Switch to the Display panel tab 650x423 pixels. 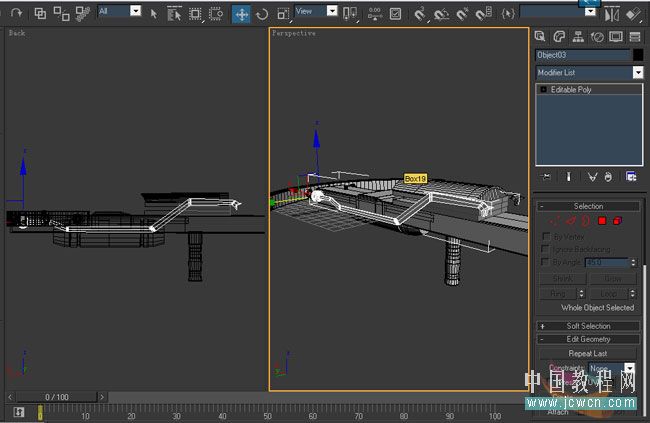[x=616, y=36]
